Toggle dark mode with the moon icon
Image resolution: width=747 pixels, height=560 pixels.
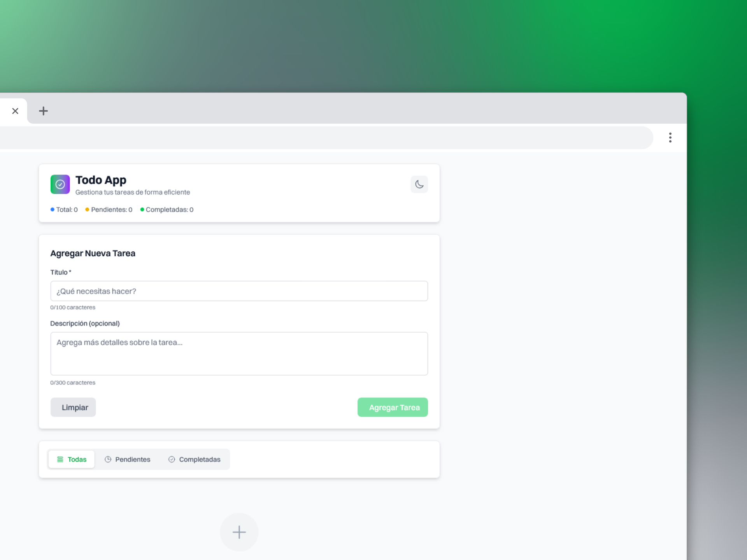point(419,184)
